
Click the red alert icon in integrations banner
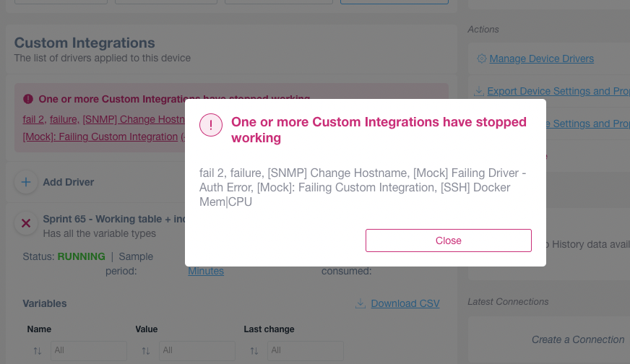tap(28, 99)
